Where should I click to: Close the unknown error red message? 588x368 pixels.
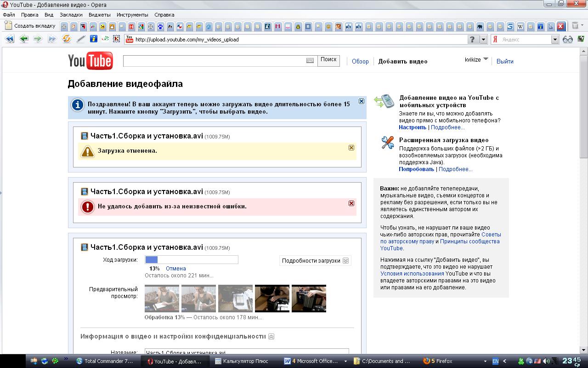pos(351,203)
